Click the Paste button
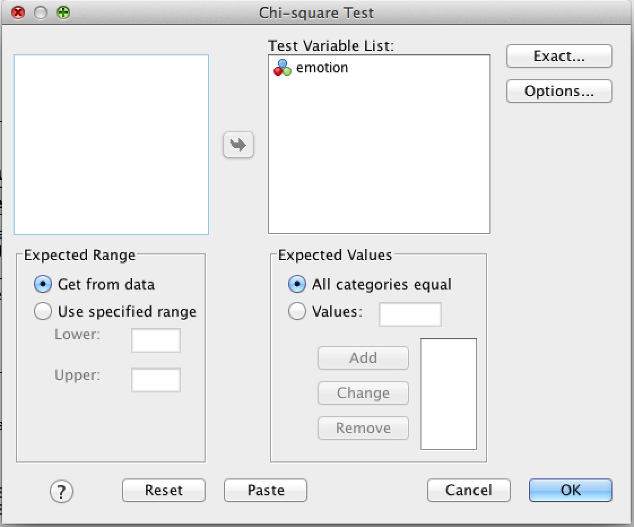 (x=266, y=490)
